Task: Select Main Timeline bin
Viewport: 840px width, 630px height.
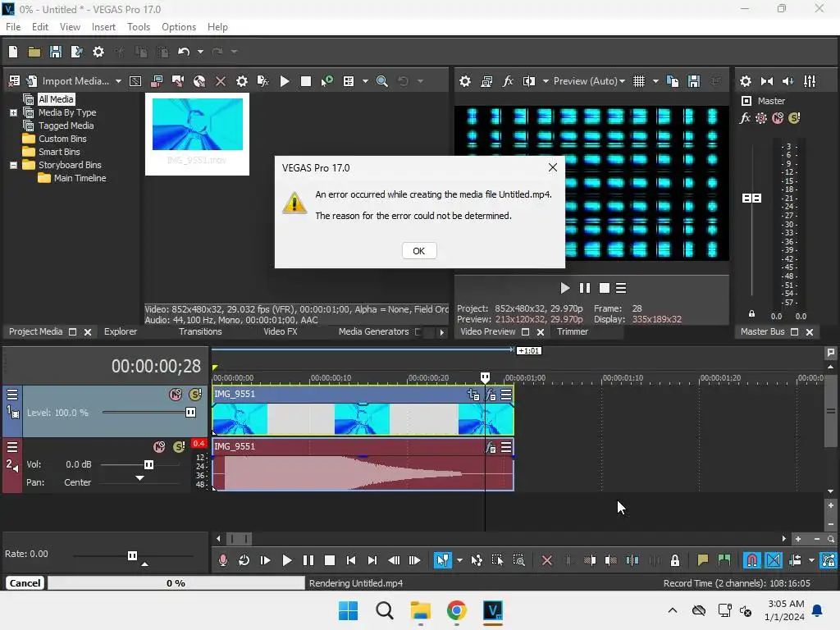Action: point(80,178)
